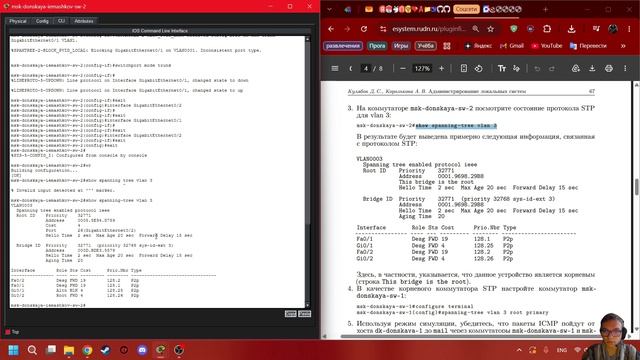Select the PDF text annotation tool
Image resolution: width=640 pixels, height=360 pixels.
point(502,69)
